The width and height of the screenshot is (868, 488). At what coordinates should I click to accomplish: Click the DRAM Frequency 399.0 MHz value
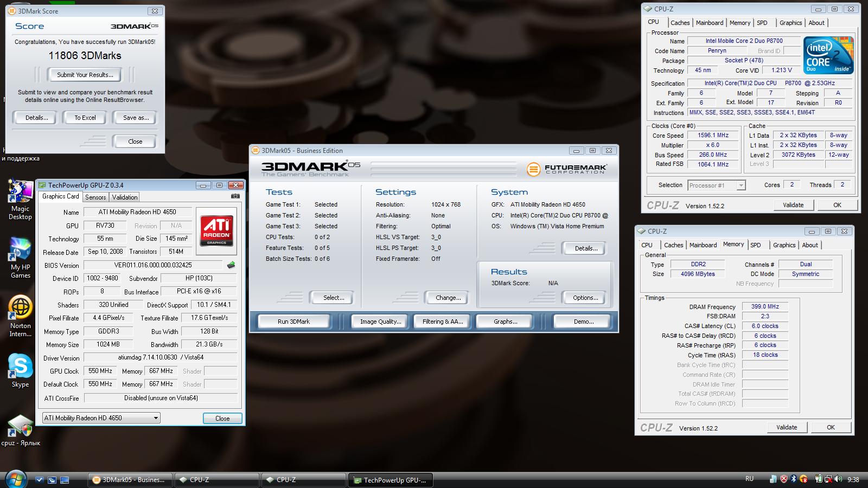click(765, 306)
